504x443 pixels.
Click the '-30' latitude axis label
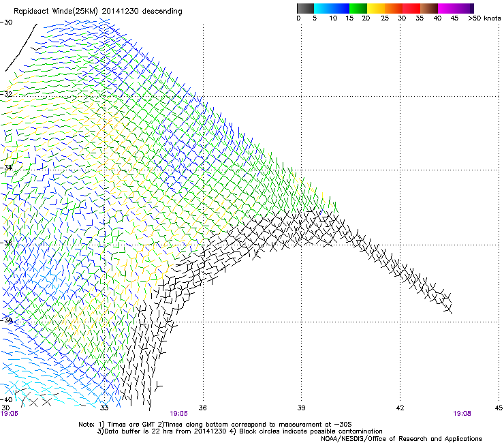(6, 22)
